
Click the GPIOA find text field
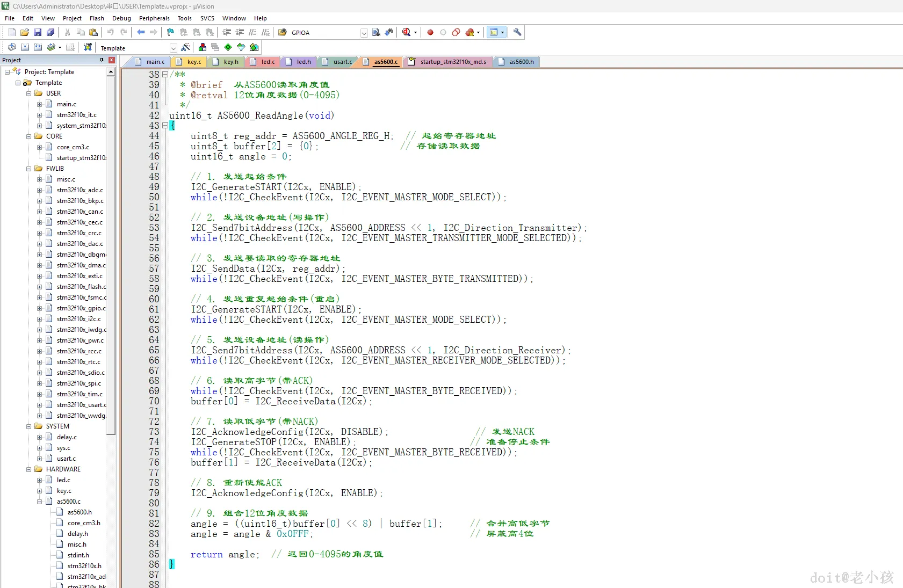[x=324, y=33]
